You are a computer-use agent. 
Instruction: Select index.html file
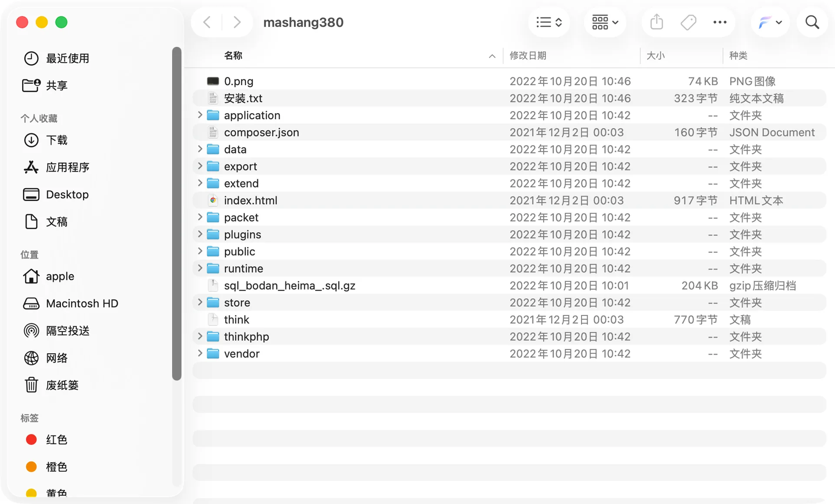click(509, 200)
